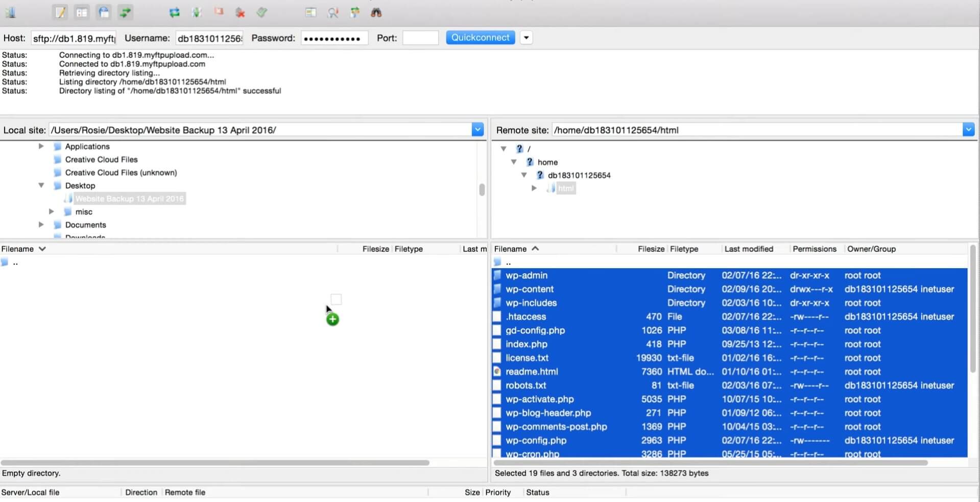
Task: Expand the Documents folder in local tree
Action: (41, 225)
